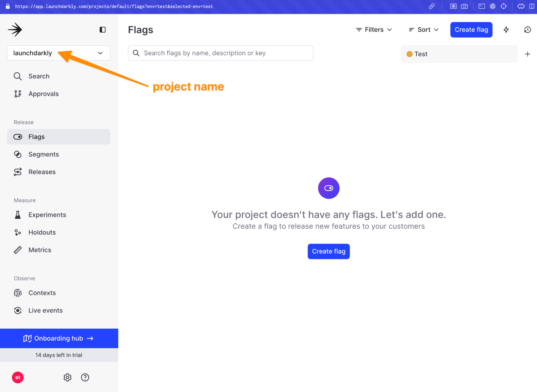Click the lightning bolt icon
Viewport: 537px width, 392px height.
(x=506, y=30)
